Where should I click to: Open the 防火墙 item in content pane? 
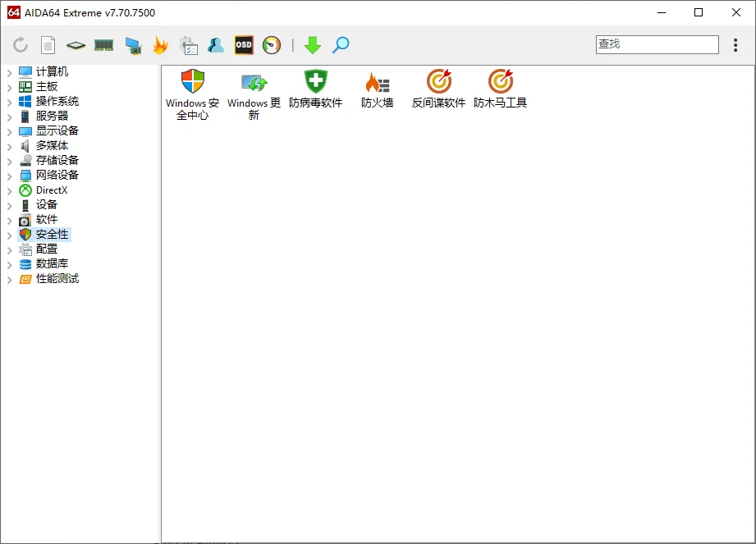tap(378, 82)
